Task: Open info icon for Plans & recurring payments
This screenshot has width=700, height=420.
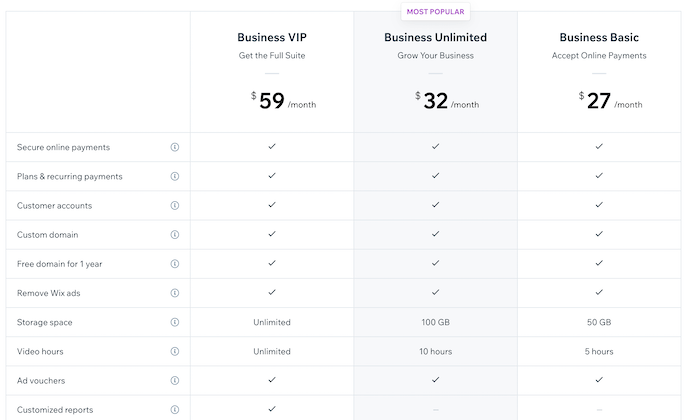Action: point(175,176)
